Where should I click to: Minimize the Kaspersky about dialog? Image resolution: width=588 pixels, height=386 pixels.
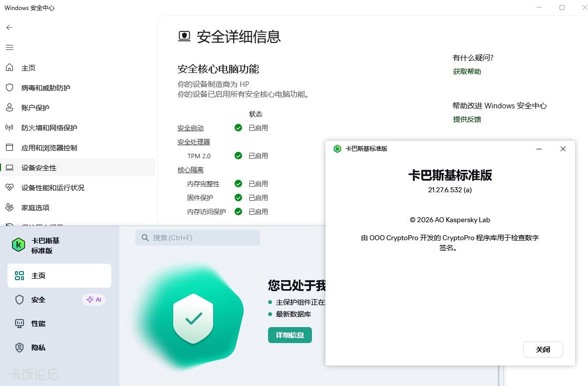(x=539, y=149)
